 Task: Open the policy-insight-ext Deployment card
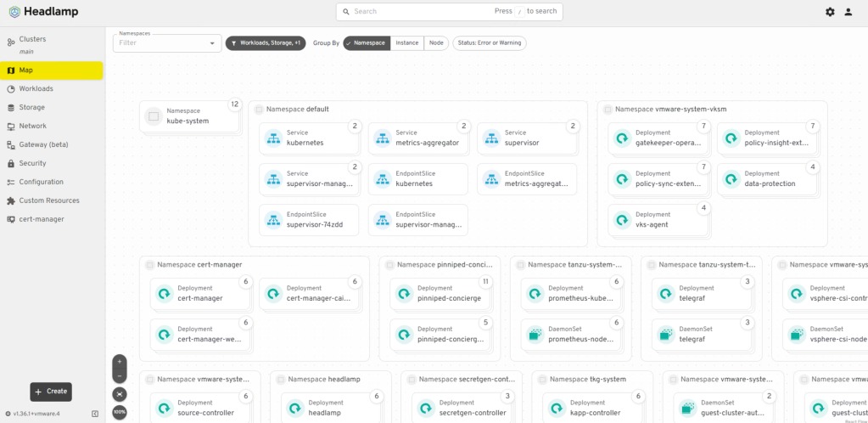767,138
